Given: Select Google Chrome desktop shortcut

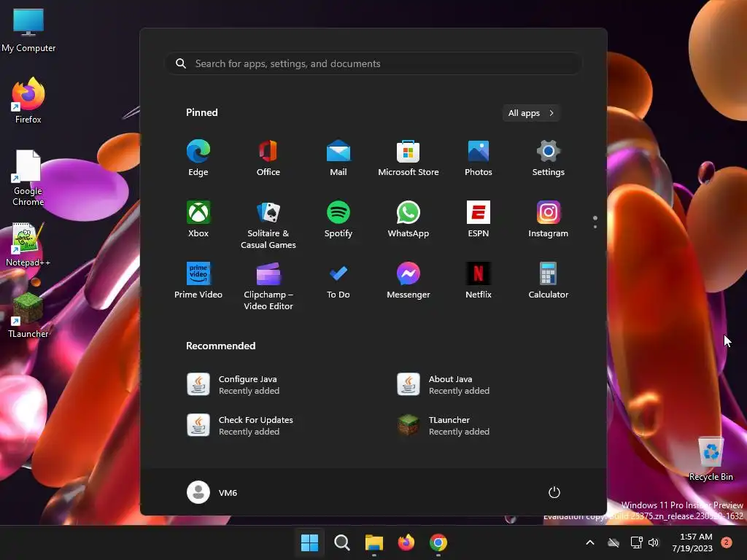Looking at the screenshot, I should pyautogui.click(x=28, y=178).
